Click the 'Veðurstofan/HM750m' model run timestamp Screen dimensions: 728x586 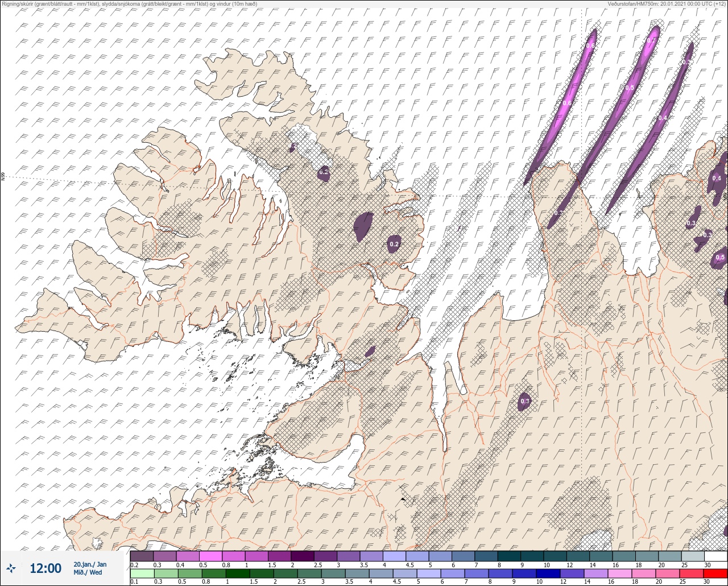click(667, 4)
